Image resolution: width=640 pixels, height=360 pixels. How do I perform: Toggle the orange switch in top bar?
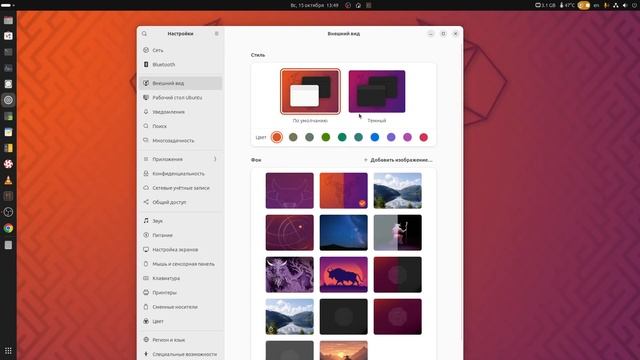coord(584,5)
